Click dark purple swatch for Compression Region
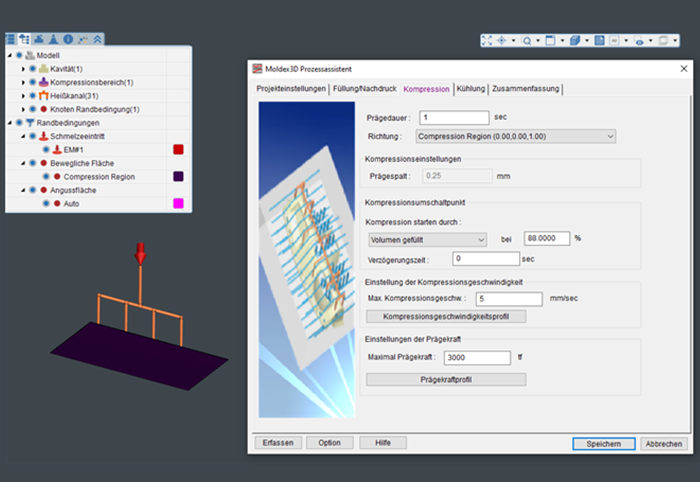The height and width of the screenshot is (482, 700). [x=178, y=176]
